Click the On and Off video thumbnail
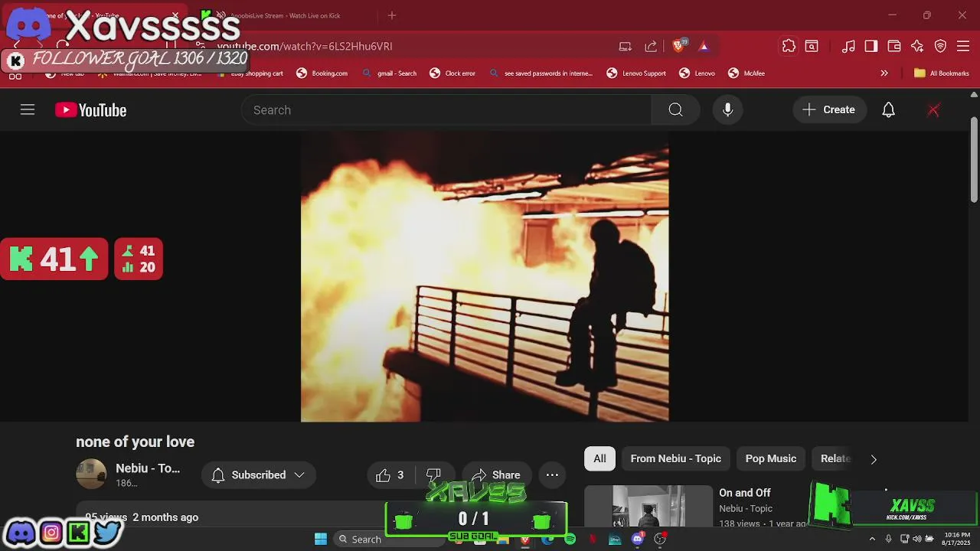The image size is (980, 551). [648, 506]
